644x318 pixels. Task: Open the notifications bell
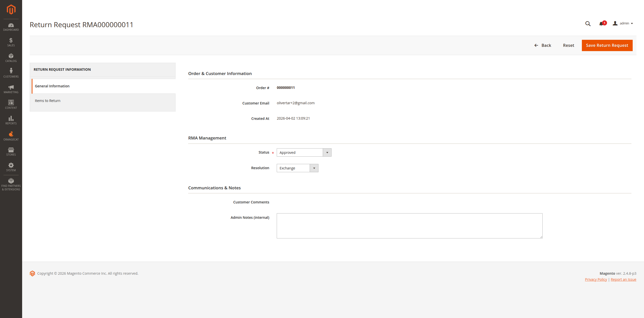coord(602,23)
